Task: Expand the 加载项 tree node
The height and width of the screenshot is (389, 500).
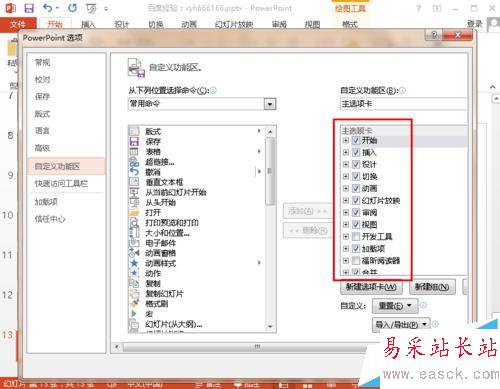Action: [346, 248]
